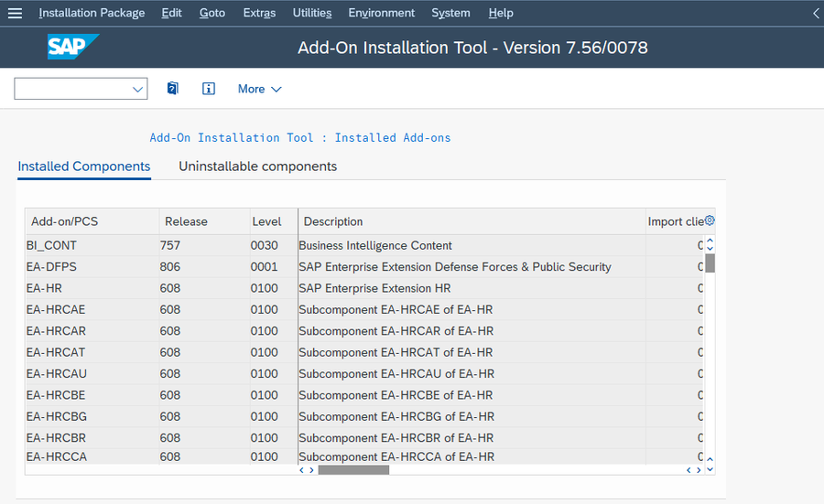Switch to Uninstallable components tab
This screenshot has width=824, height=504.
pos(257,166)
